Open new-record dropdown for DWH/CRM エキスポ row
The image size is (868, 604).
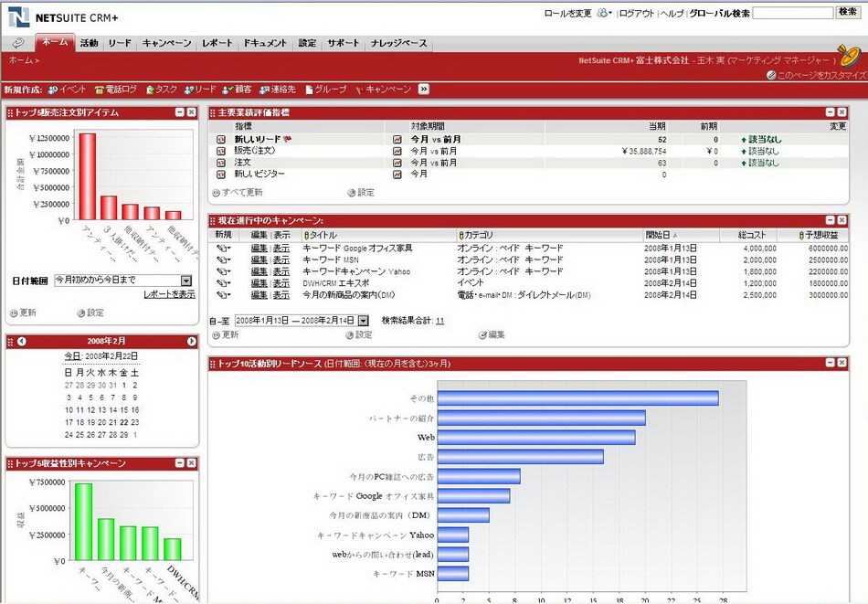tap(223, 283)
